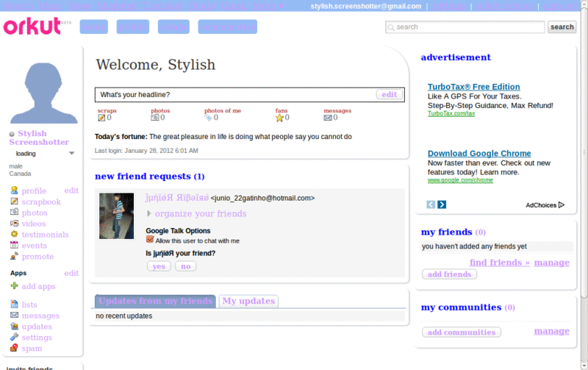Open the videos icon in the sidebar
588x370 pixels.
14,223
